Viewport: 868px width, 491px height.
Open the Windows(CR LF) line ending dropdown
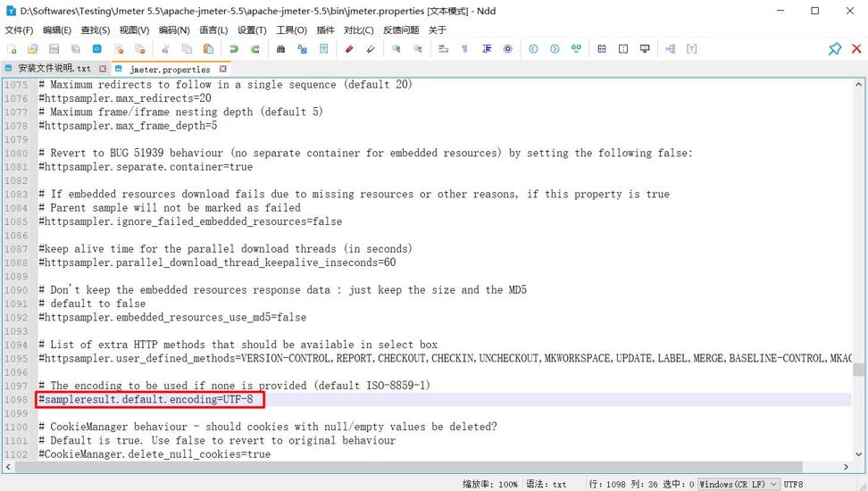click(x=739, y=485)
